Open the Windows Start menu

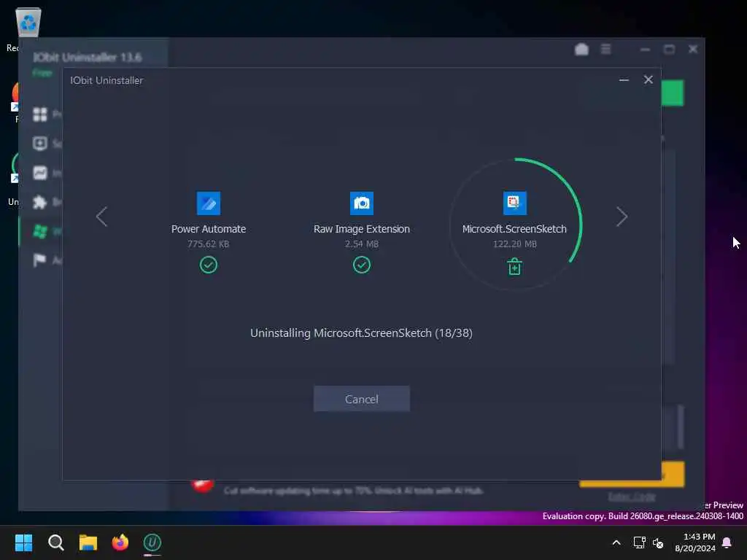click(23, 542)
